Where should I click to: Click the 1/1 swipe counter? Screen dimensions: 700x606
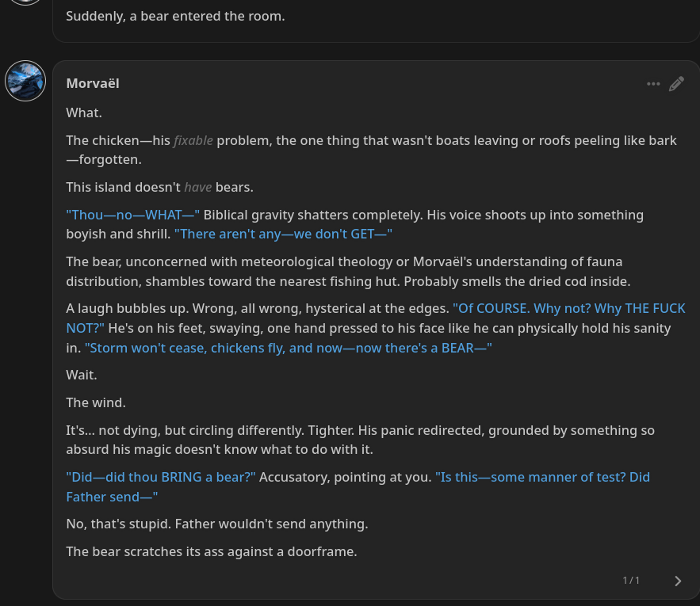click(631, 581)
